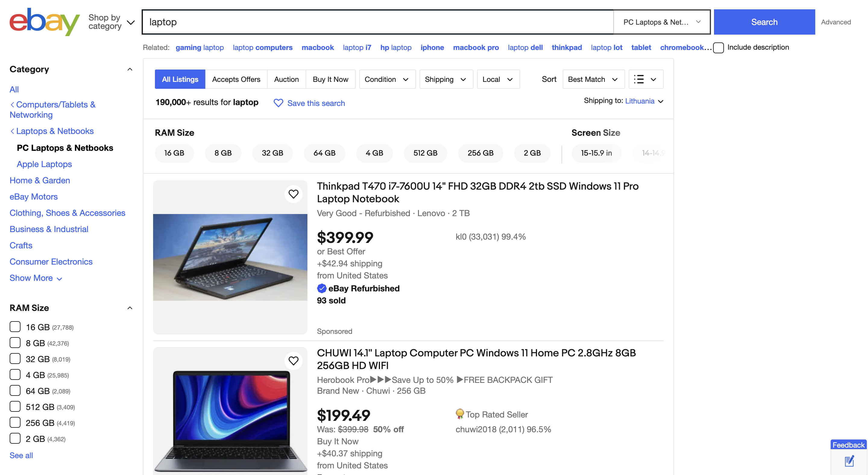Image resolution: width=868 pixels, height=475 pixels.
Task: Collapse the Category sidebar section
Action: tap(130, 69)
